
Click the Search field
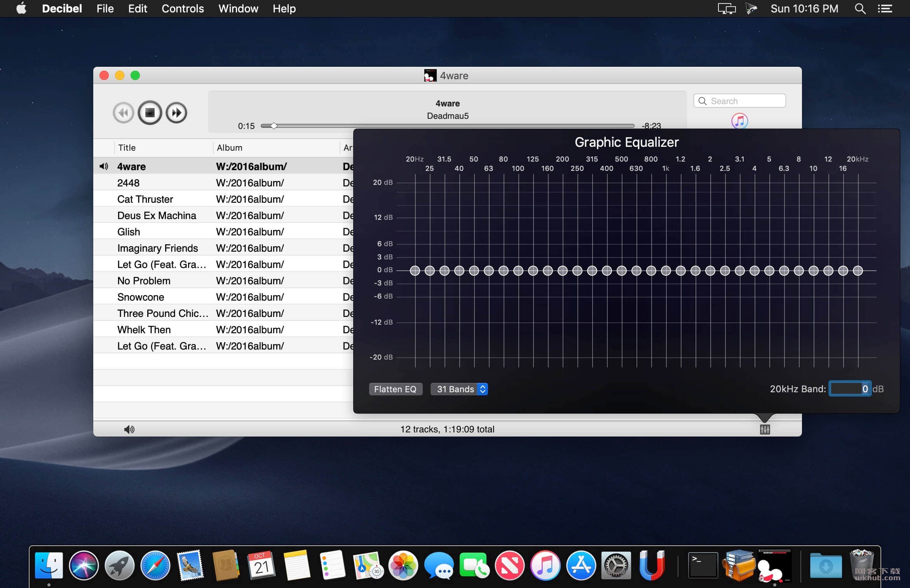pos(739,101)
